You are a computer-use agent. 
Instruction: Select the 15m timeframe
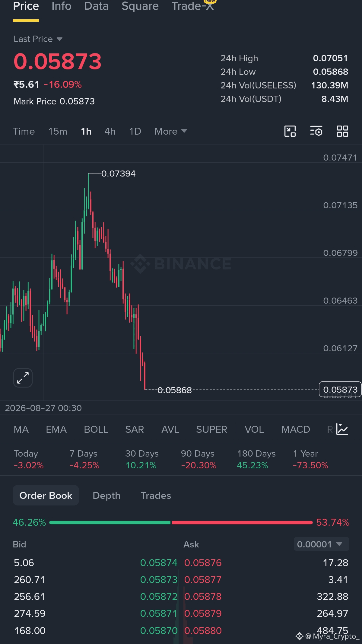click(x=58, y=131)
